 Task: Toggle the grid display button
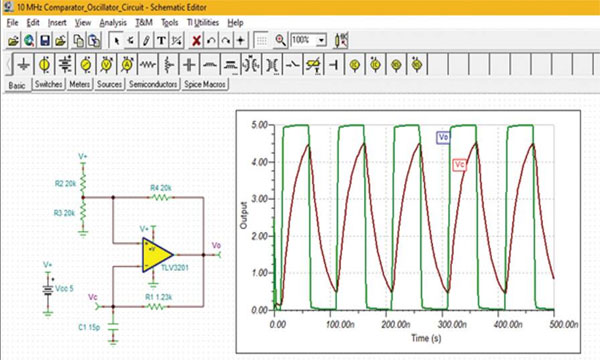(261, 40)
